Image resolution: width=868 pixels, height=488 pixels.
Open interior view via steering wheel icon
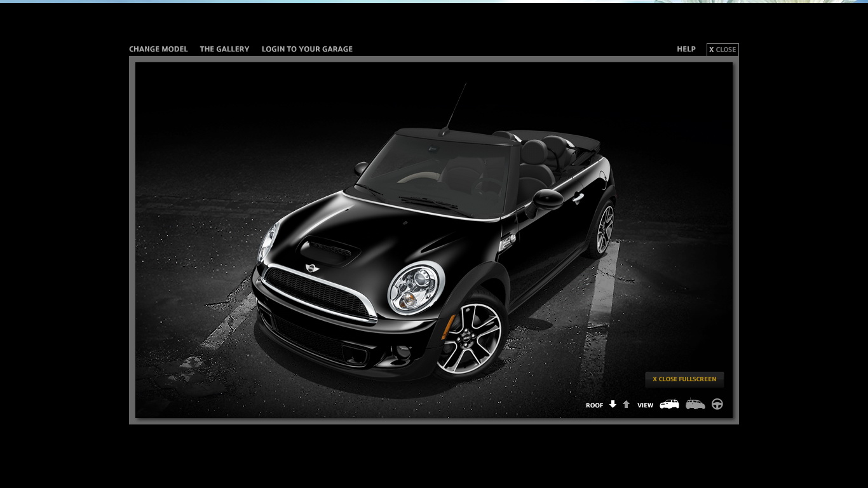pyautogui.click(x=717, y=405)
